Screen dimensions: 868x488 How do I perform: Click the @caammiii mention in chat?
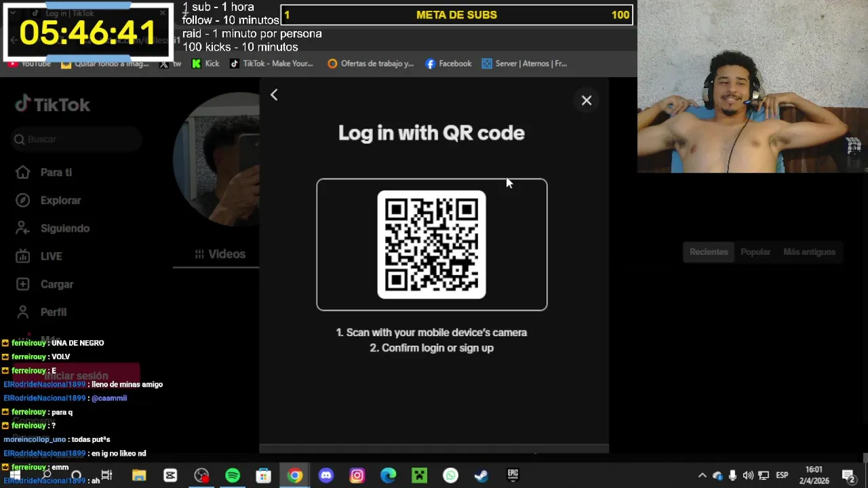click(x=109, y=399)
